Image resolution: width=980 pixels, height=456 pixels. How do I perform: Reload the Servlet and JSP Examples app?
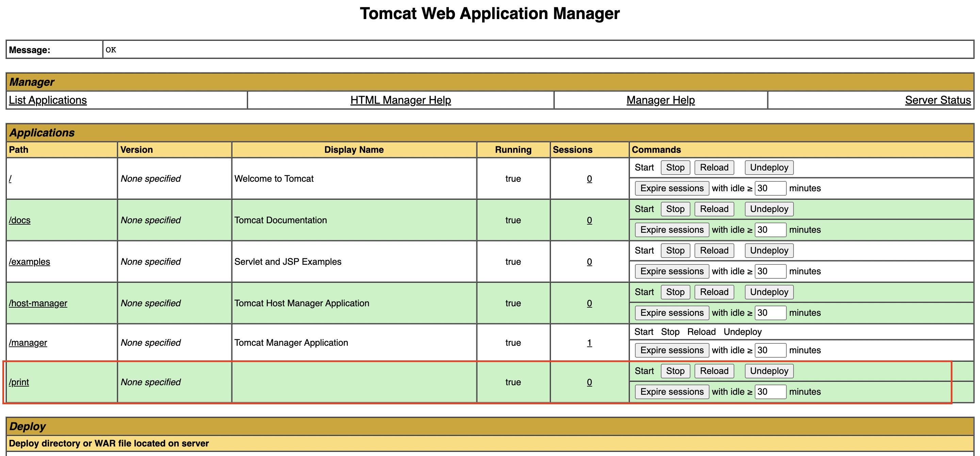pos(714,250)
